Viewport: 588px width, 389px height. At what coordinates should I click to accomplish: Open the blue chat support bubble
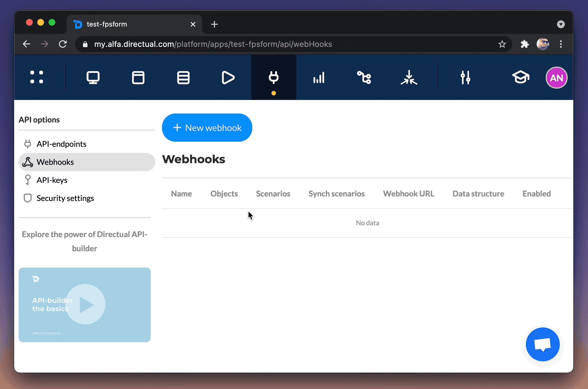click(542, 344)
